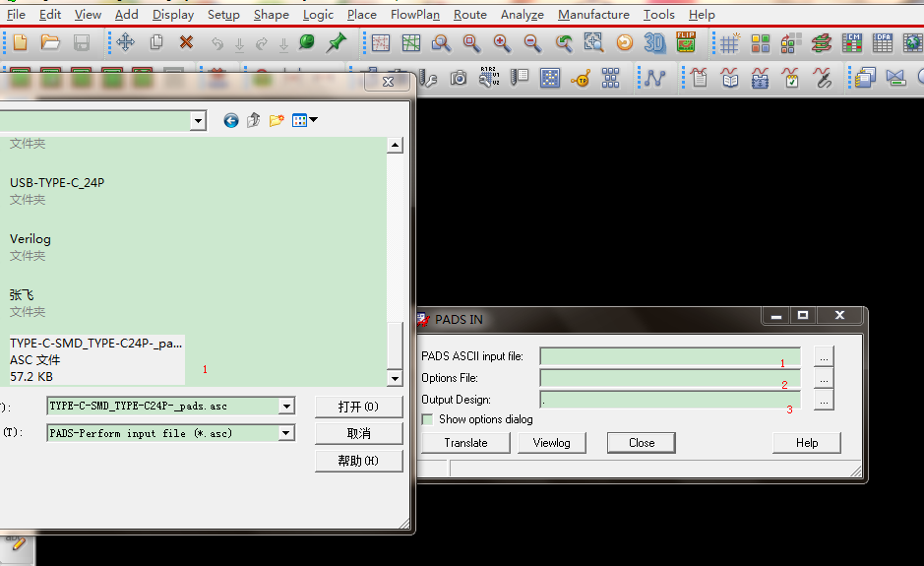Expand the folder path dropdown
Screen dimensions: 924x566
pyautogui.click(x=198, y=121)
